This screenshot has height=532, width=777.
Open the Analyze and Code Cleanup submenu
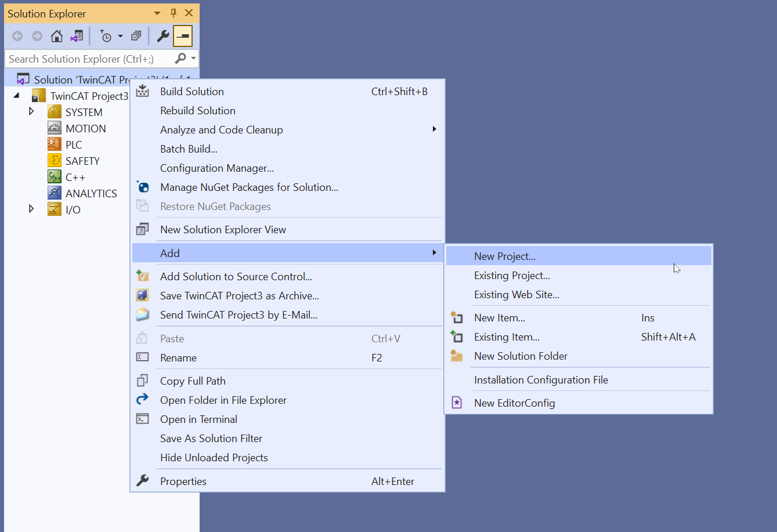(x=287, y=129)
